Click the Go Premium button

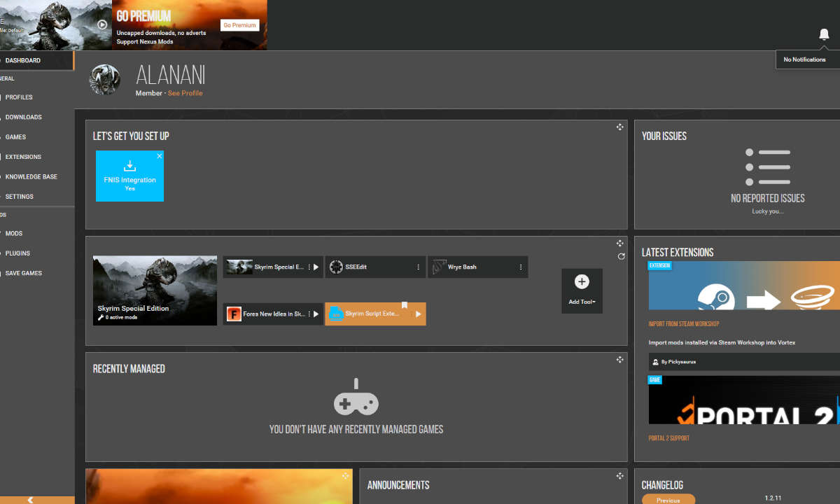[x=240, y=25]
